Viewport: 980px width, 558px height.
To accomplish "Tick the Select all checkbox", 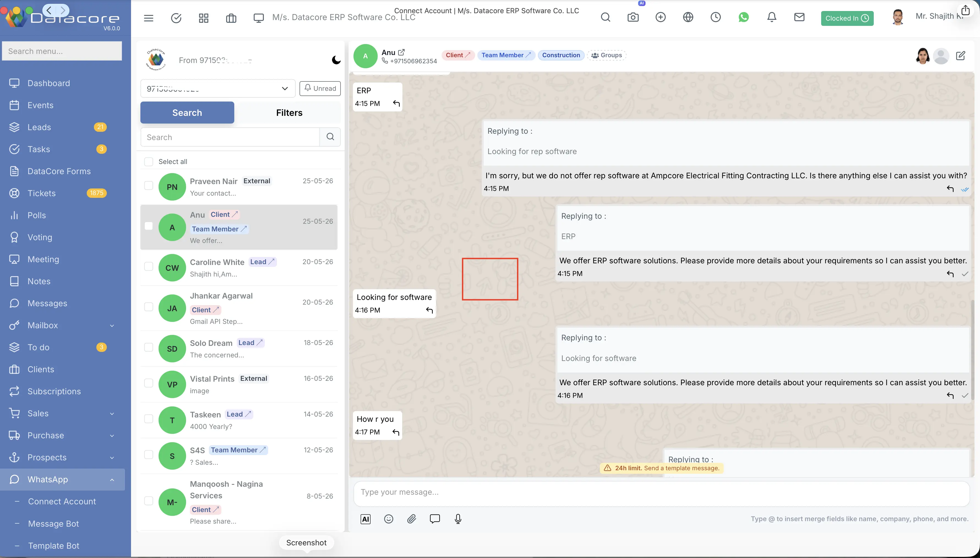I will click(148, 162).
